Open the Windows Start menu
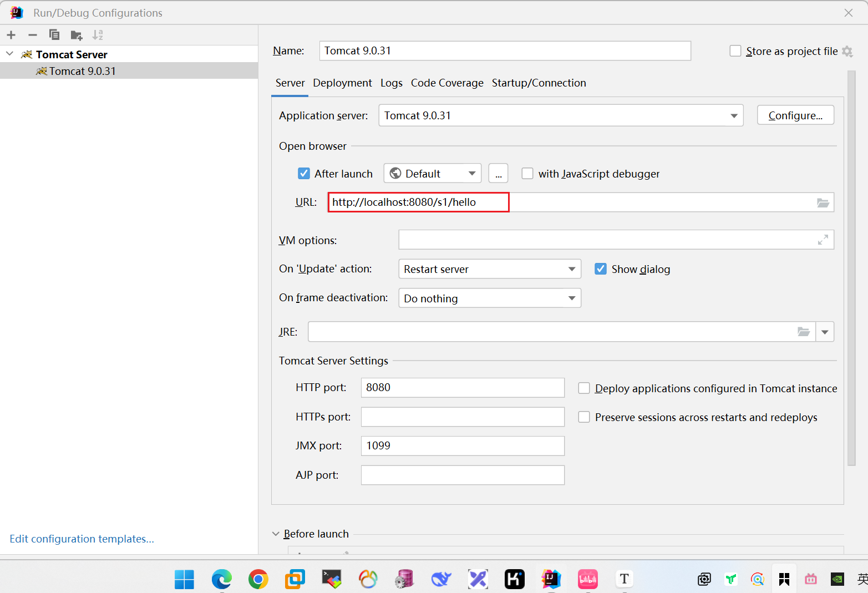The width and height of the screenshot is (868, 593). coord(184,579)
